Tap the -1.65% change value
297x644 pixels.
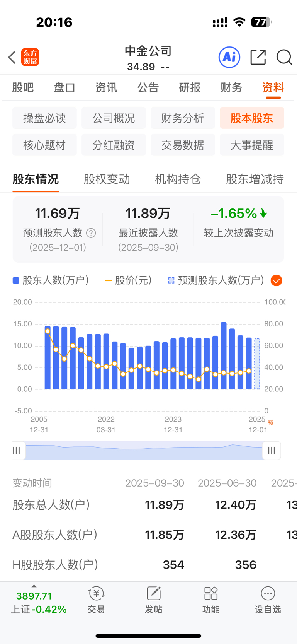coord(234,213)
